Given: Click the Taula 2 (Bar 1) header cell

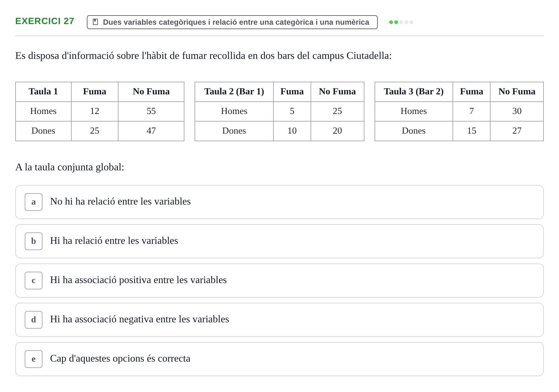Looking at the screenshot, I should [x=234, y=92].
